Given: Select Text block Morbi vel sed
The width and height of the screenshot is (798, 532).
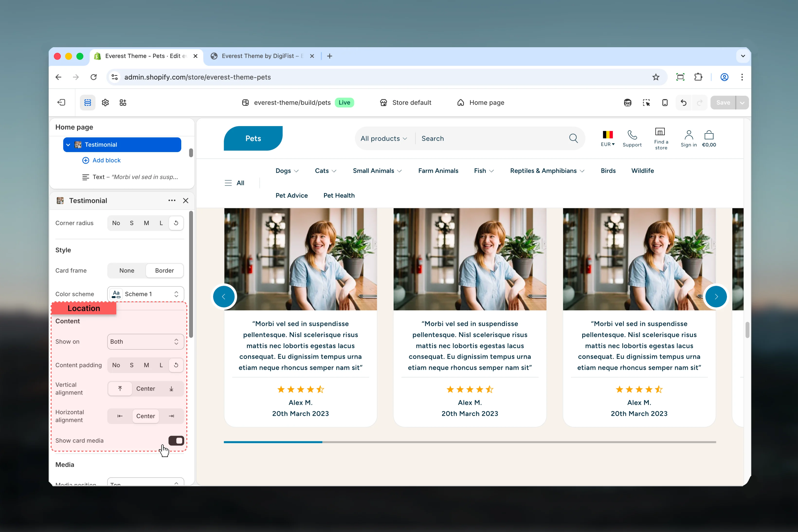Looking at the screenshot, I should (130, 177).
